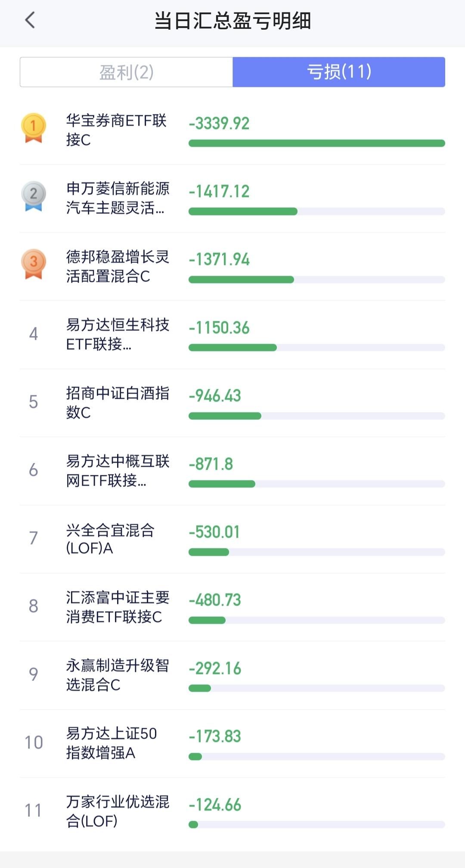The width and height of the screenshot is (465, 868).
Task: Open 易方达上证50指数增强A fund
Action: (232, 744)
